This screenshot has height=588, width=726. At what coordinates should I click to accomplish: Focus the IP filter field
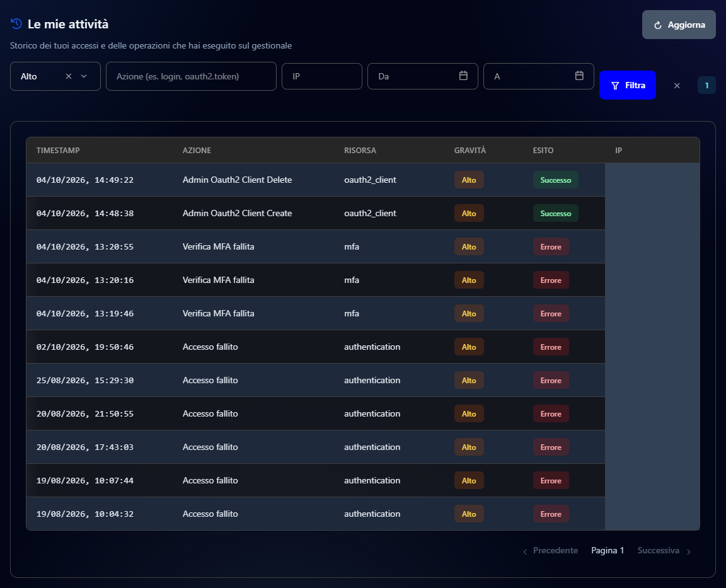coord(322,76)
